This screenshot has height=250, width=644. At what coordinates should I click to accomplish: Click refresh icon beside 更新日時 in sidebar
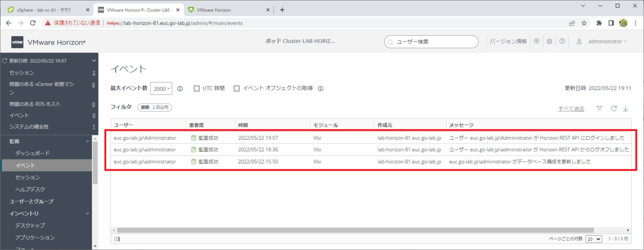pyautogui.click(x=5, y=61)
